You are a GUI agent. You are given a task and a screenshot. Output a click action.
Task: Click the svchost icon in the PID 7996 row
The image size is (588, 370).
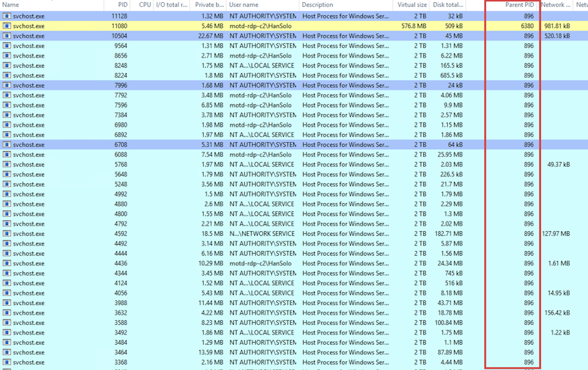[7, 85]
